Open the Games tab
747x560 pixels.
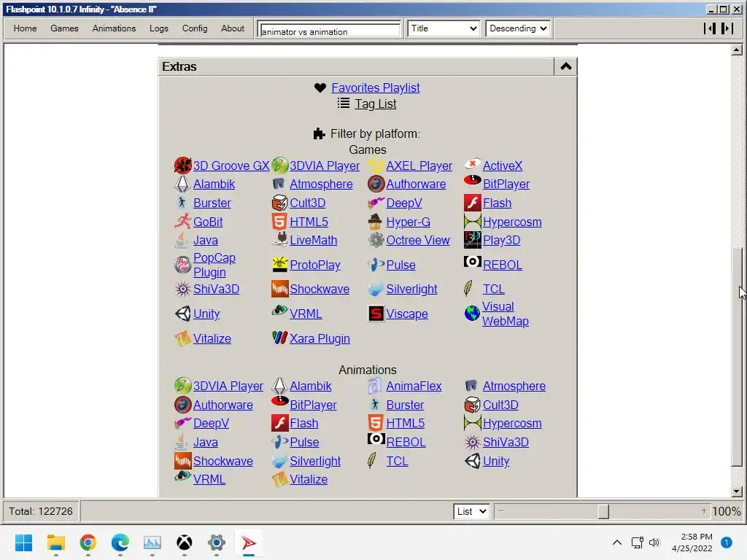click(64, 28)
